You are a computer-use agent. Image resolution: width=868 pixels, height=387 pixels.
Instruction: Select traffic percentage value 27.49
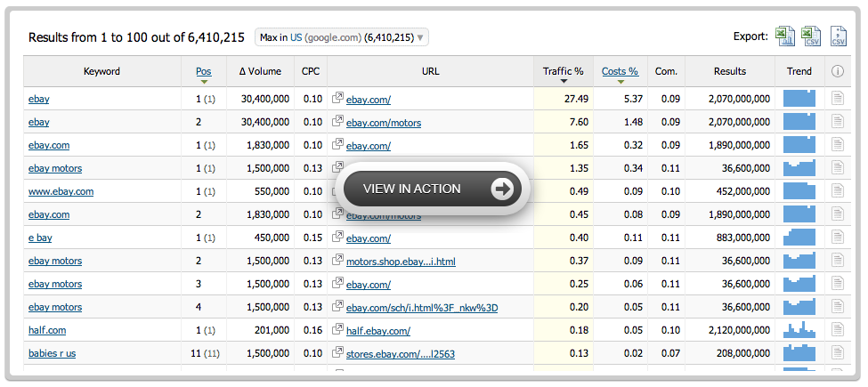coord(576,99)
